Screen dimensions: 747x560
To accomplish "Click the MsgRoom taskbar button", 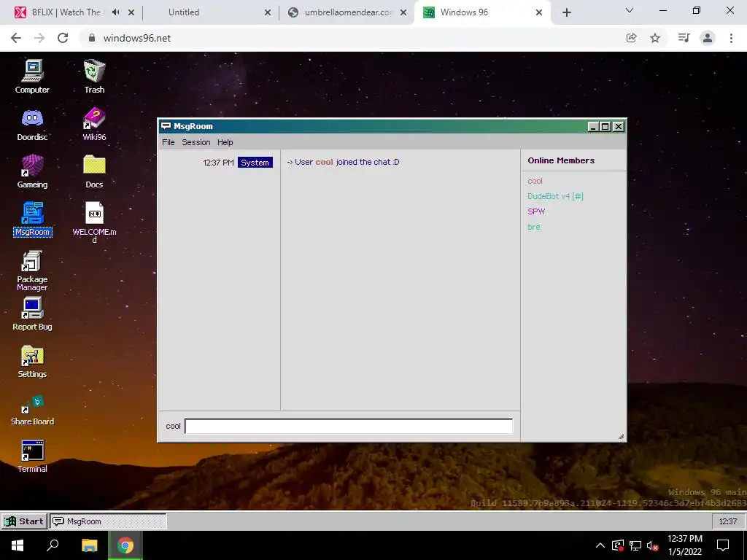I will (x=108, y=521).
